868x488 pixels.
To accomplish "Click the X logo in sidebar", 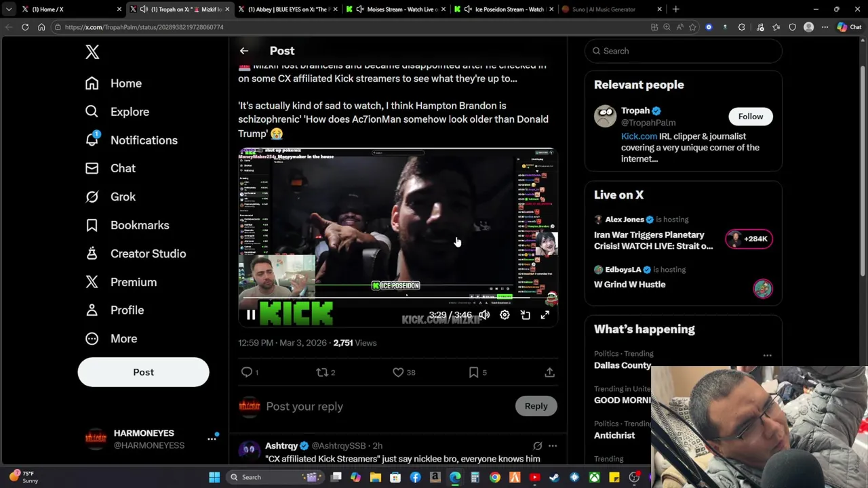I will (92, 52).
